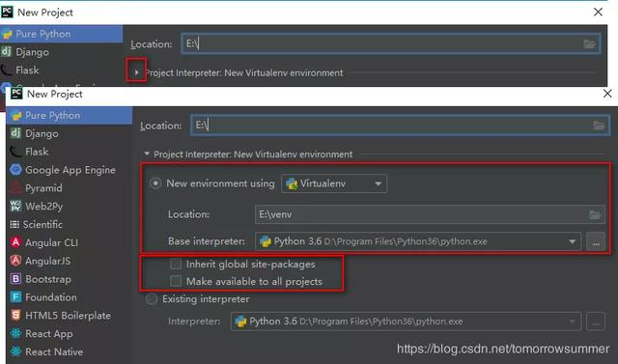Select New environment using radio button

point(155,183)
